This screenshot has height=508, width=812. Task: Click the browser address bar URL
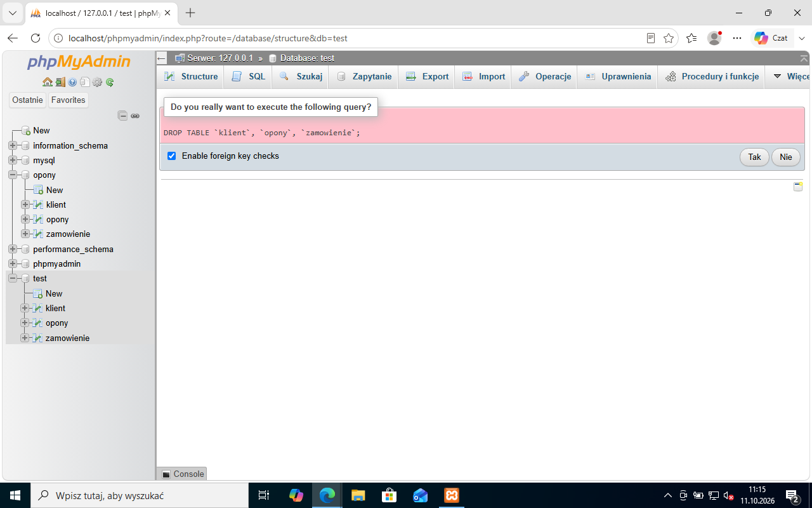click(208, 38)
